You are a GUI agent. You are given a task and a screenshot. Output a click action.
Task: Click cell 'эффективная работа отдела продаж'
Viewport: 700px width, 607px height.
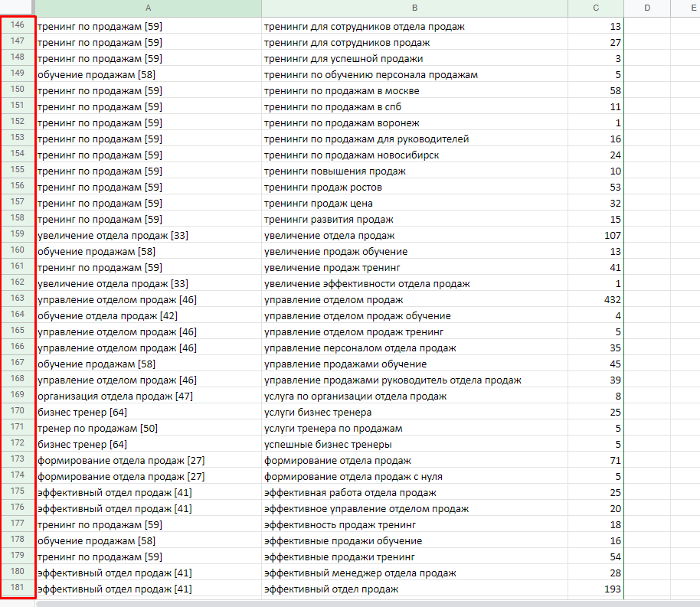click(414, 493)
